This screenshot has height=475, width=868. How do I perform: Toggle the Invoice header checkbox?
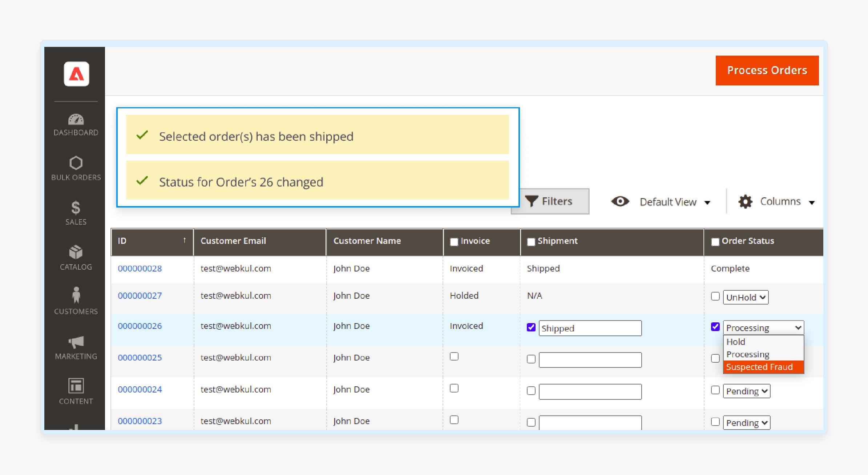[x=454, y=242]
